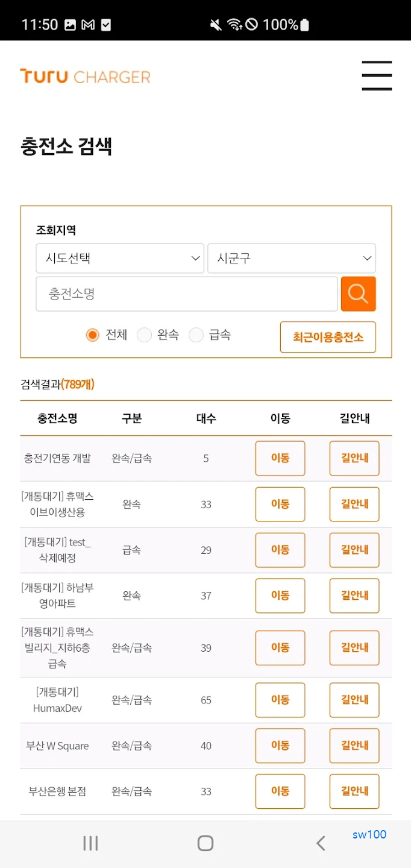
Task: Open the 시도선택 dropdown
Action: [x=120, y=258]
